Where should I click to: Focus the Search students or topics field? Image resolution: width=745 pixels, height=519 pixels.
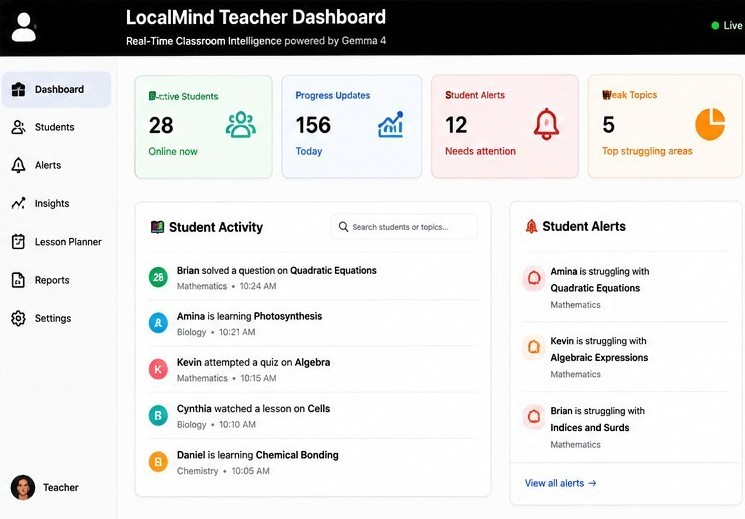point(404,227)
